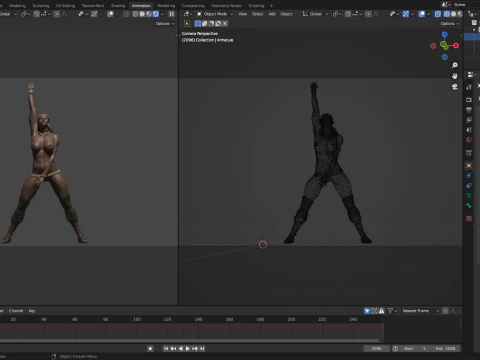Switch to the Modeling workspace tab

(x=17, y=6)
